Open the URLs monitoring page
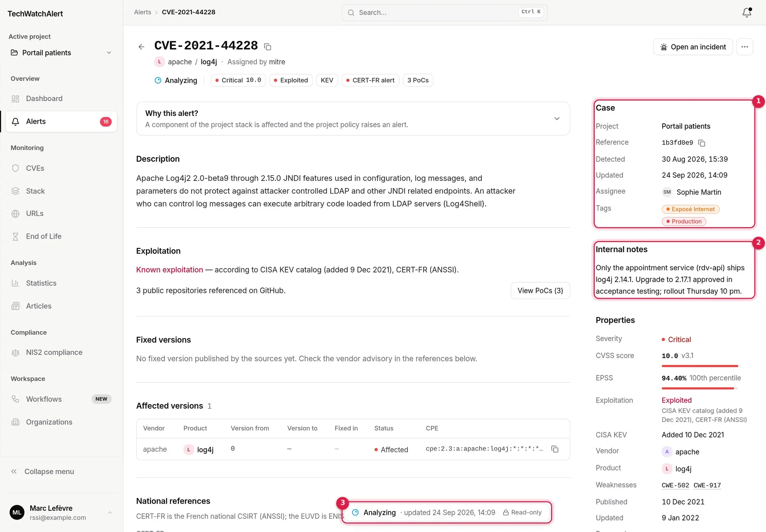The image size is (766, 532). tap(61, 214)
